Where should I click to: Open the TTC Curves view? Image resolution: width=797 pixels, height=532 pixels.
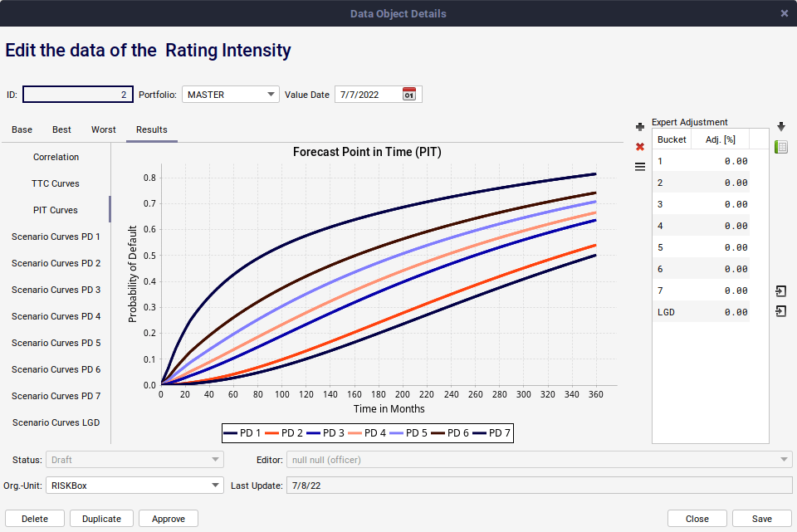tap(56, 183)
